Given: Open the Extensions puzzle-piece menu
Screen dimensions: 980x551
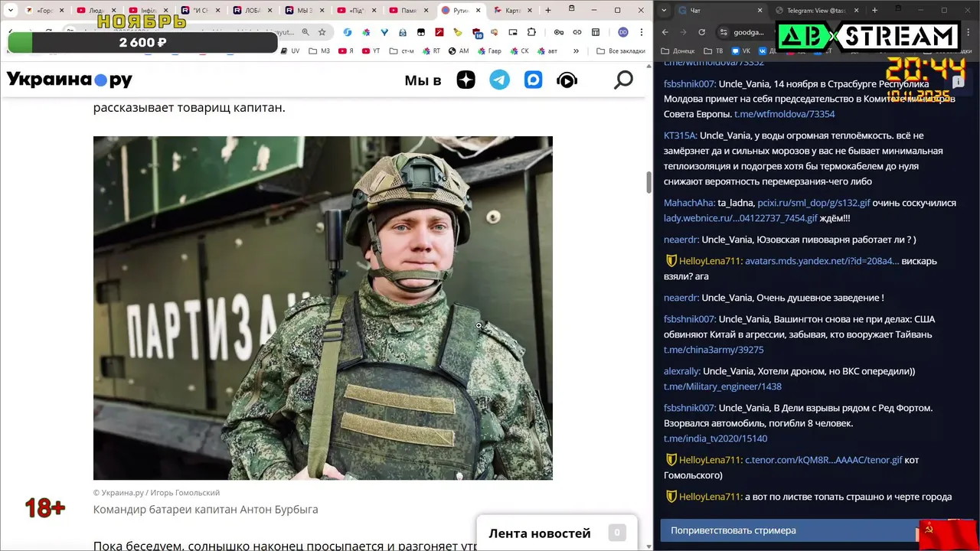Looking at the screenshot, I should point(531,32).
